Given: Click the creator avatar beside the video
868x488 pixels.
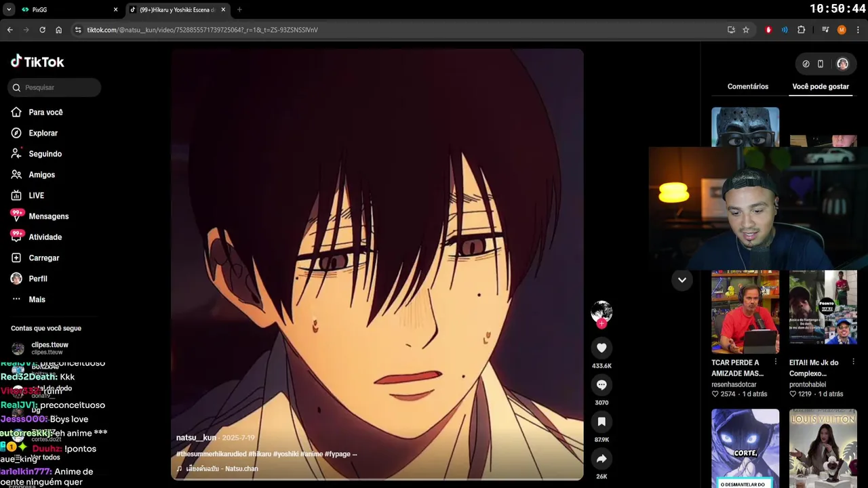Looking at the screenshot, I should (x=601, y=311).
